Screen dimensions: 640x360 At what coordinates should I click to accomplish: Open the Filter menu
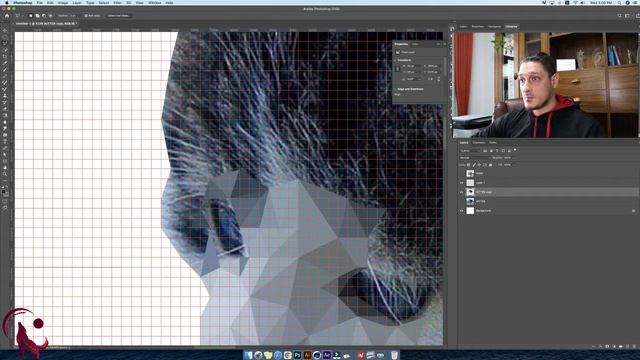coord(117,3)
